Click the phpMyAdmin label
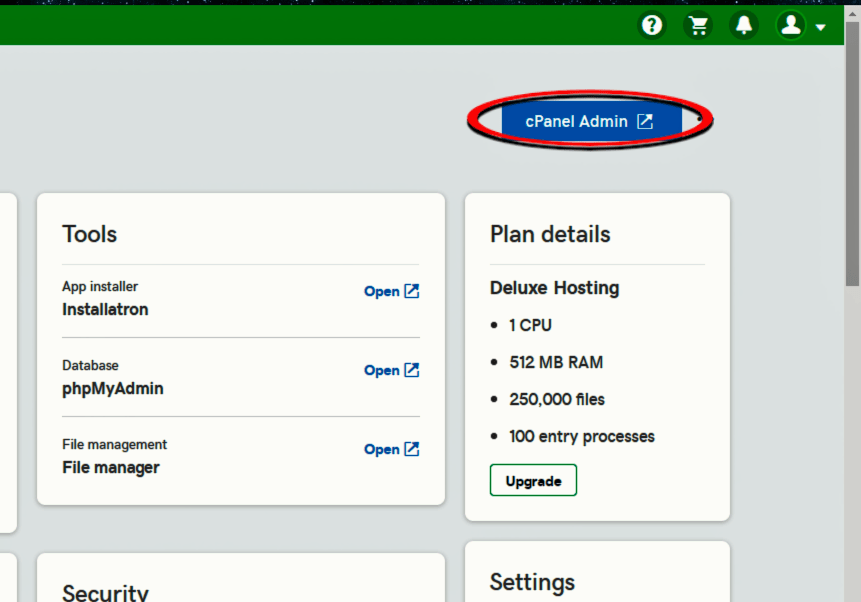 (x=113, y=388)
